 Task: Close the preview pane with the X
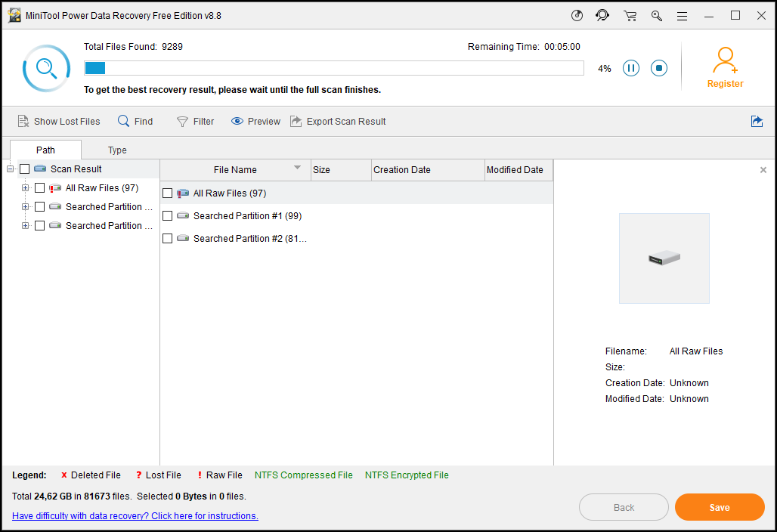tap(763, 170)
